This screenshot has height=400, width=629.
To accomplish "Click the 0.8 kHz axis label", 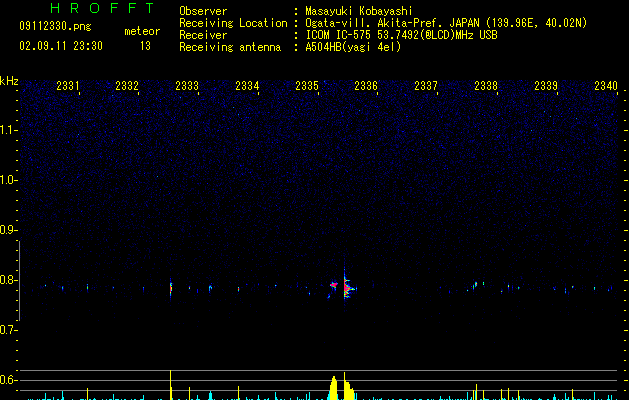I will pos(9,280).
